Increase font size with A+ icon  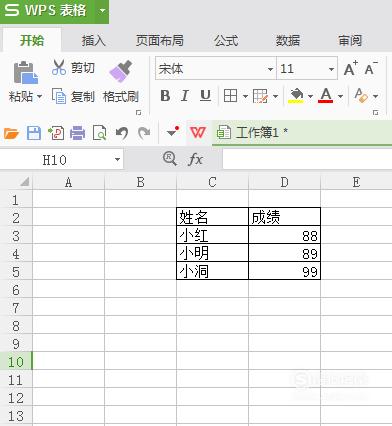pyautogui.click(x=351, y=68)
